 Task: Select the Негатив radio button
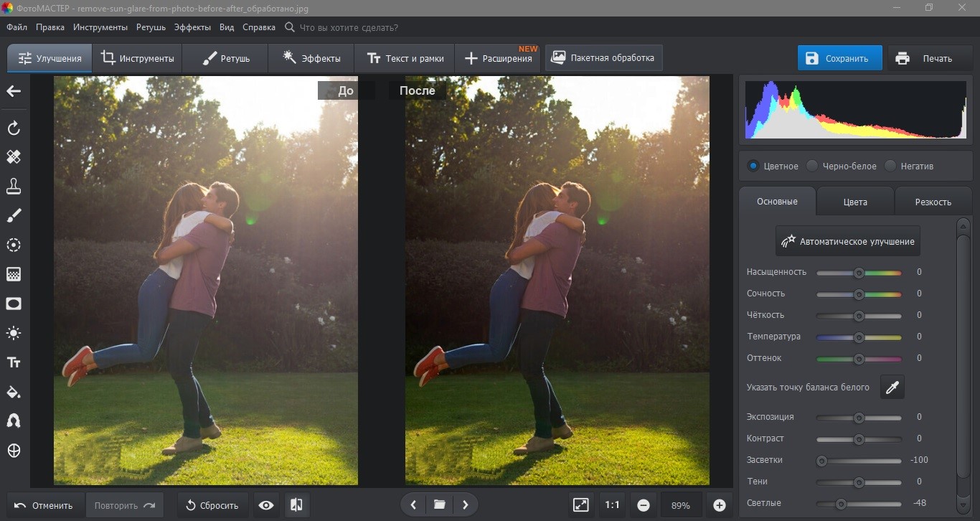(890, 166)
